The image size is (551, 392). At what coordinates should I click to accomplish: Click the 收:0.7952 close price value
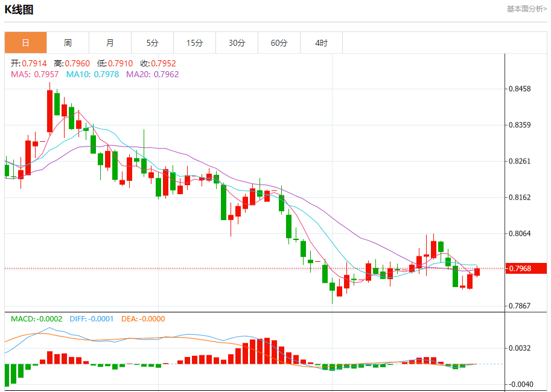(x=158, y=63)
